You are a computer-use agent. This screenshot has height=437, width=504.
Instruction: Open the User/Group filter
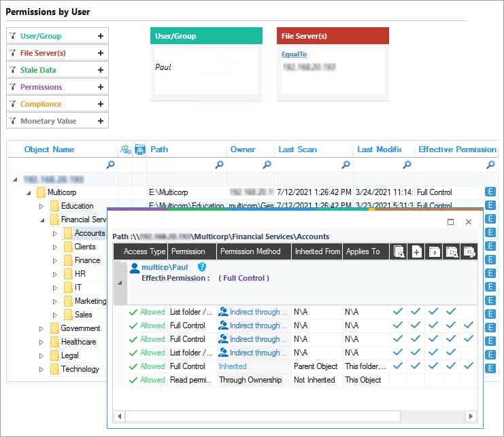point(57,35)
